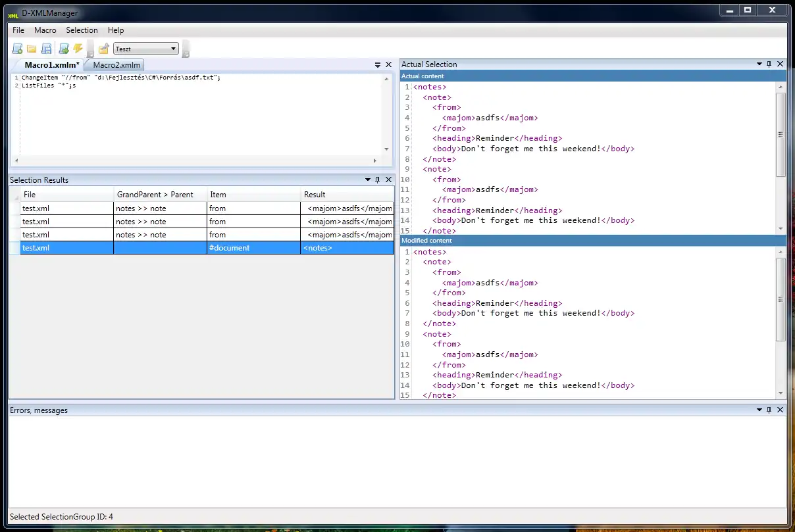Open the Errors, messages panel options dropdown
Image resolution: width=795 pixels, height=532 pixels.
759,410
